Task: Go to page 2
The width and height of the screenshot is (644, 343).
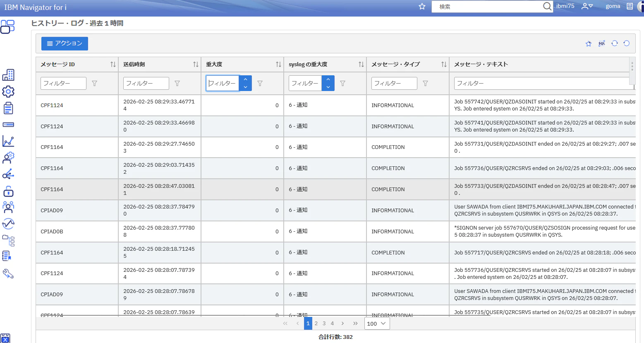Action: tap(316, 324)
